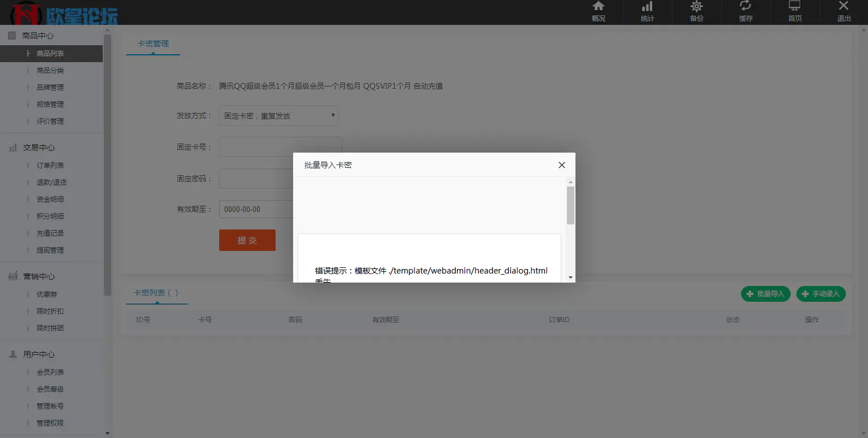Viewport: 868px width, 438px height.
Task: Expand the 限时拼团 menu entry
Action: [51, 328]
